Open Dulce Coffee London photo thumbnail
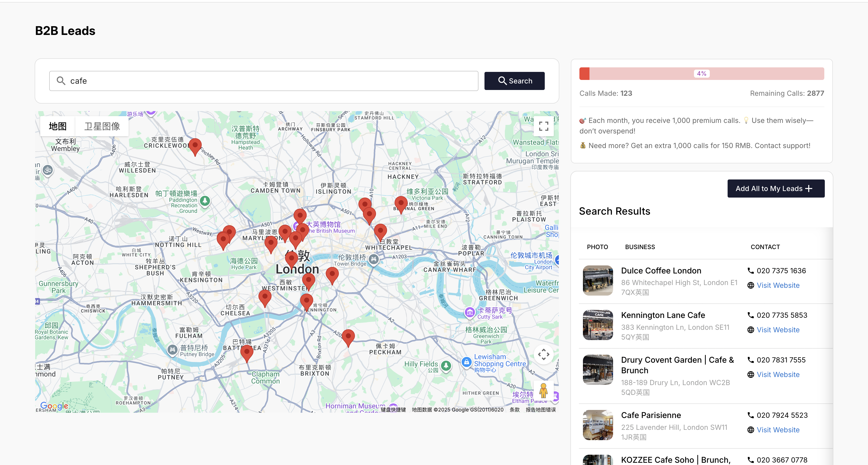 click(598, 281)
